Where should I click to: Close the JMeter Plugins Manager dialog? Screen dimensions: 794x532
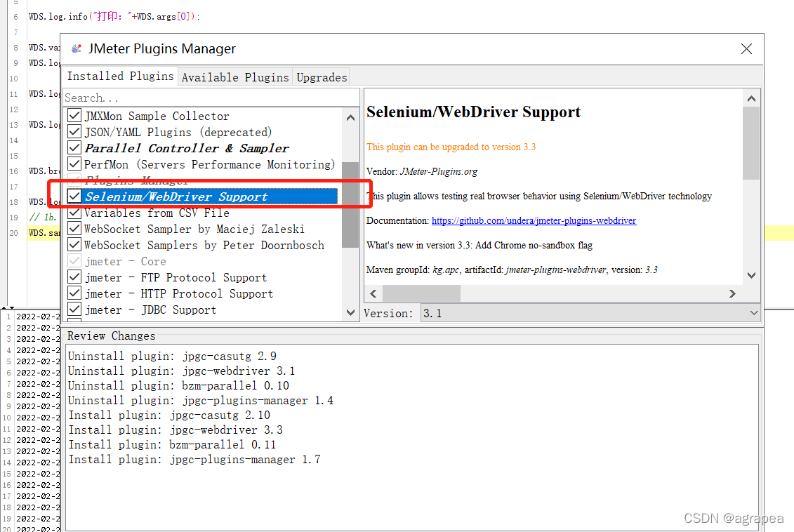tap(746, 48)
